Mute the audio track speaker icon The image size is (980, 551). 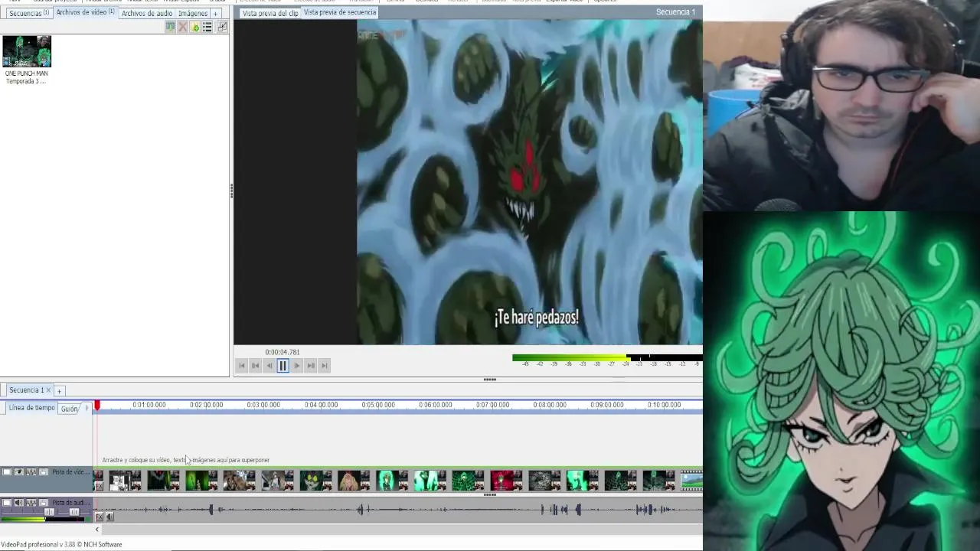point(19,503)
